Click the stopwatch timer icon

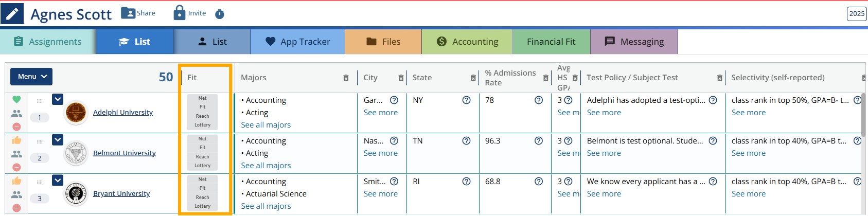tap(220, 14)
